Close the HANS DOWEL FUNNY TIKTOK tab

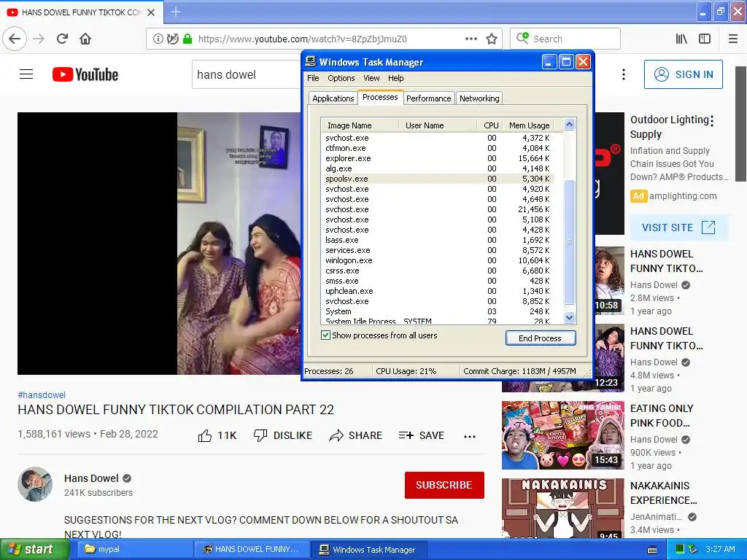151,12
